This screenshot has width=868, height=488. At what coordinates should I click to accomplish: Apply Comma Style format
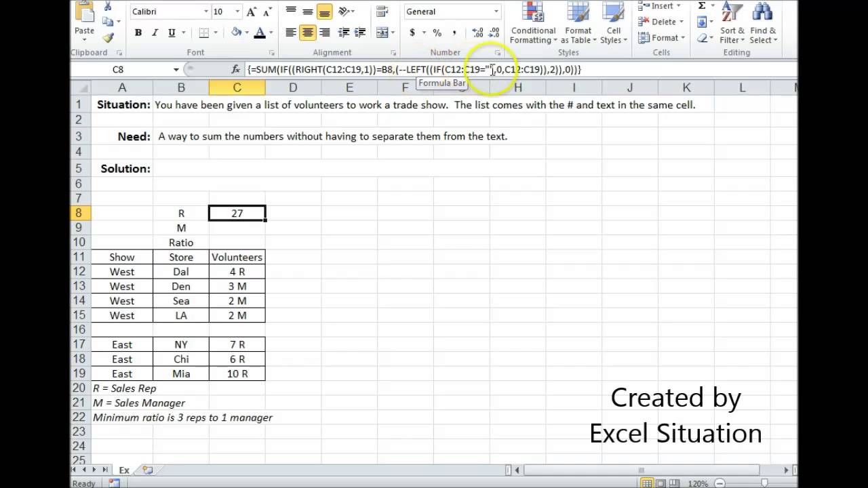[454, 33]
